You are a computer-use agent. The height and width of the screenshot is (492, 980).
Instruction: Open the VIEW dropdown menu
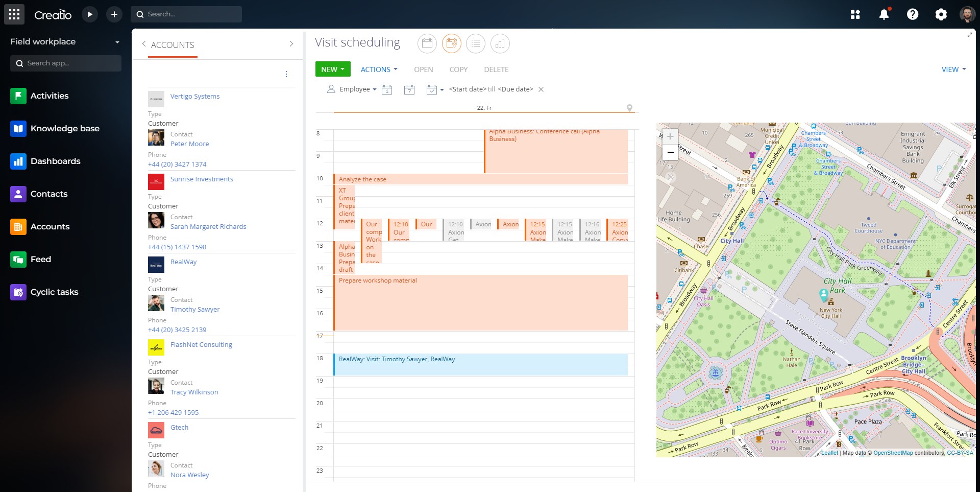tap(953, 69)
